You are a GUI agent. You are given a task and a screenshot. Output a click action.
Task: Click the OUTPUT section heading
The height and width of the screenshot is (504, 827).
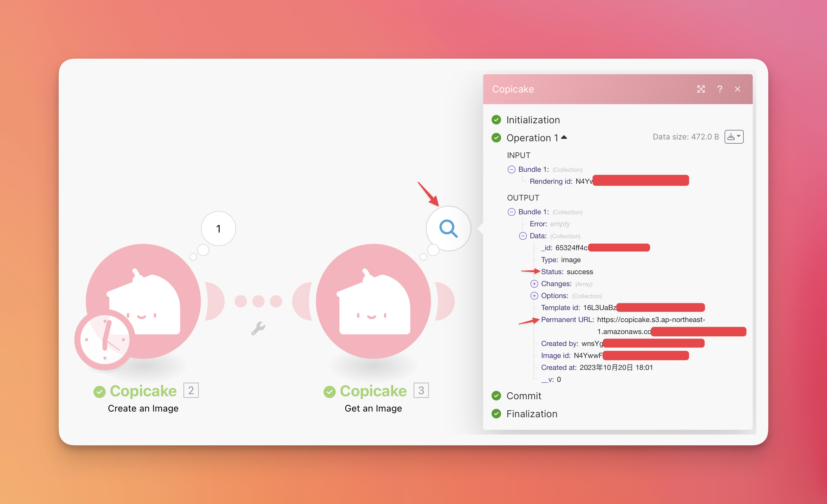(523, 198)
